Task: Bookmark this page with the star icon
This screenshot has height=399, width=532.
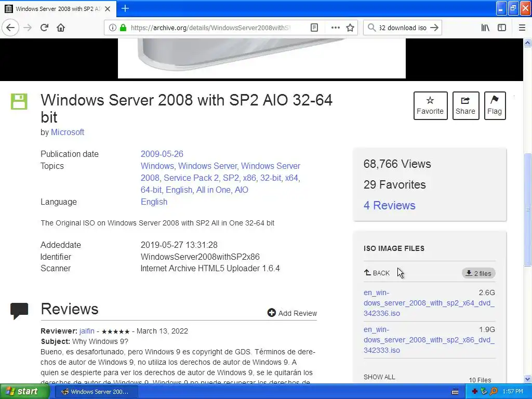Action: 350,28
